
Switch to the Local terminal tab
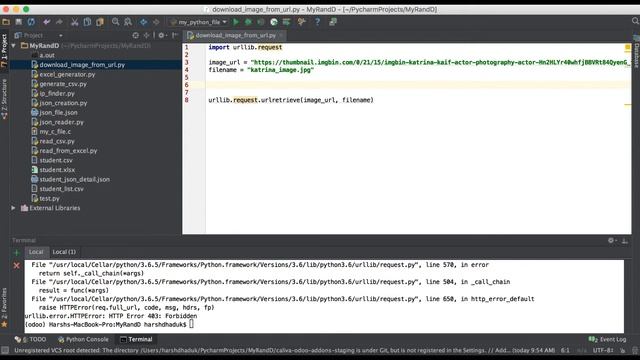coord(36,252)
